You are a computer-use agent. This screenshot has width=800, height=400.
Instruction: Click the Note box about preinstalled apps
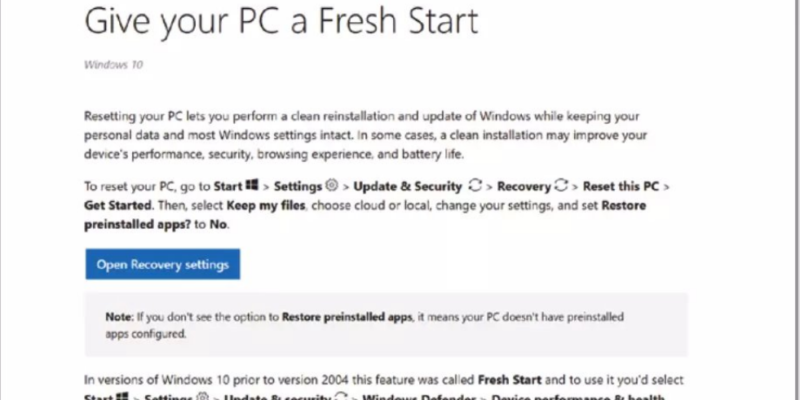(x=385, y=325)
